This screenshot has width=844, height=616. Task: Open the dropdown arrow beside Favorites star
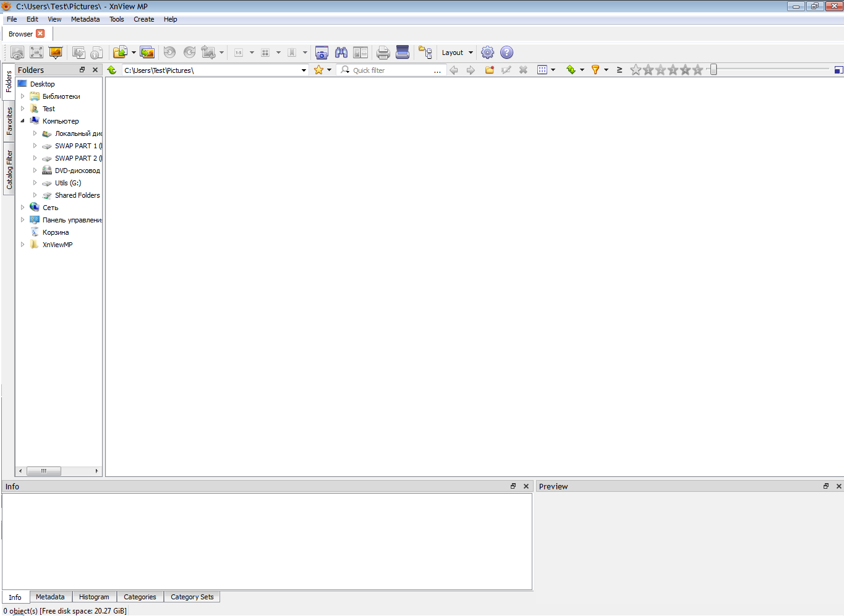coord(329,70)
